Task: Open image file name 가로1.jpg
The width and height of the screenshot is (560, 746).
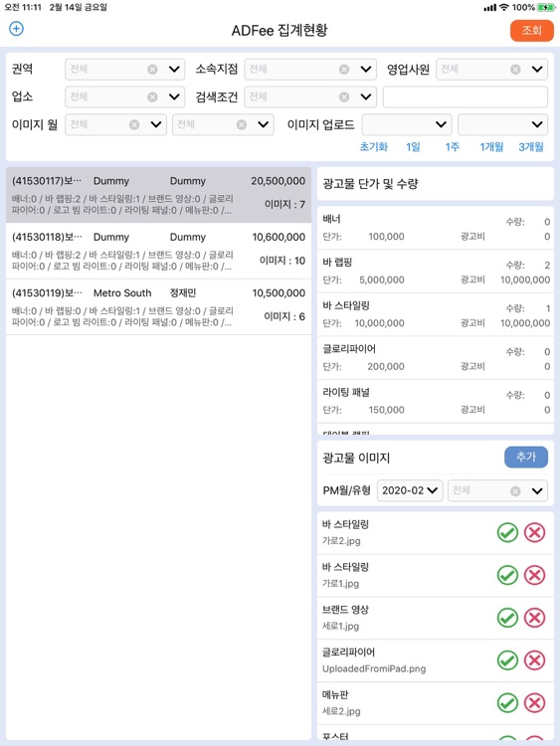Action: pos(340,584)
